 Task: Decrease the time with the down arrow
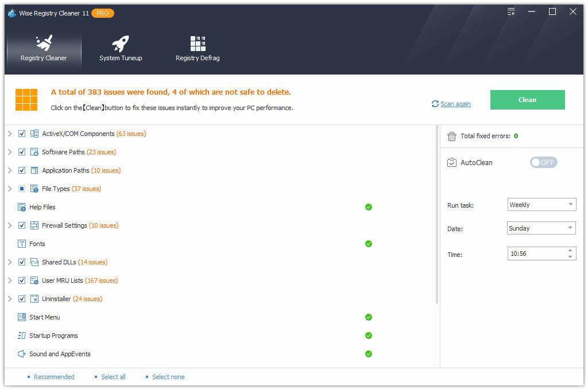click(x=570, y=257)
